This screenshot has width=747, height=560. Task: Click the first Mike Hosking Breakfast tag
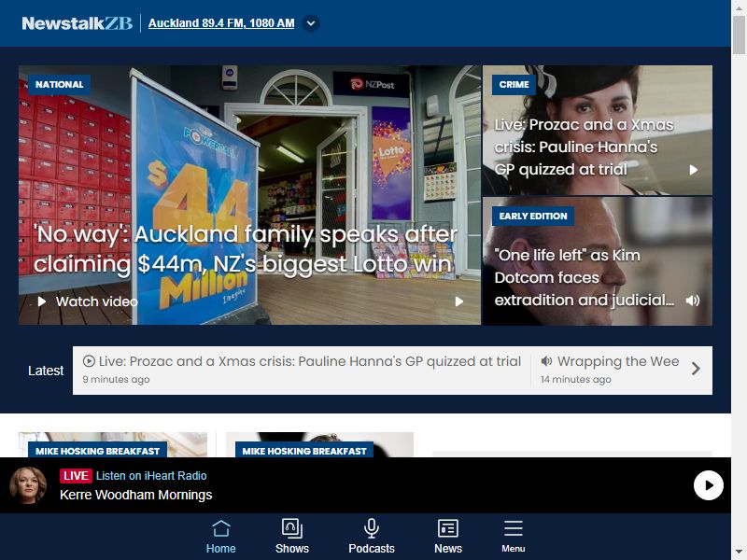[97, 451]
